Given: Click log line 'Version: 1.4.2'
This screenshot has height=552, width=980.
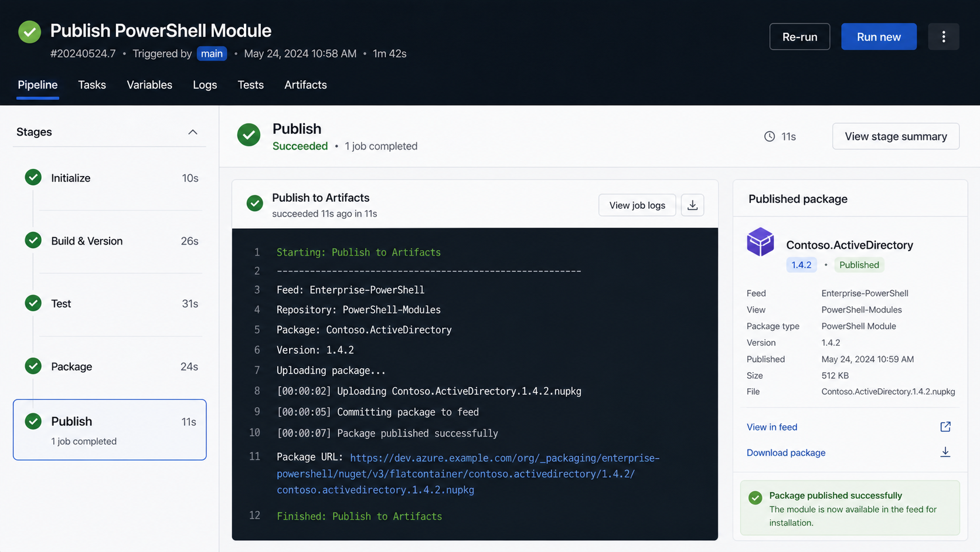Looking at the screenshot, I should click(315, 350).
